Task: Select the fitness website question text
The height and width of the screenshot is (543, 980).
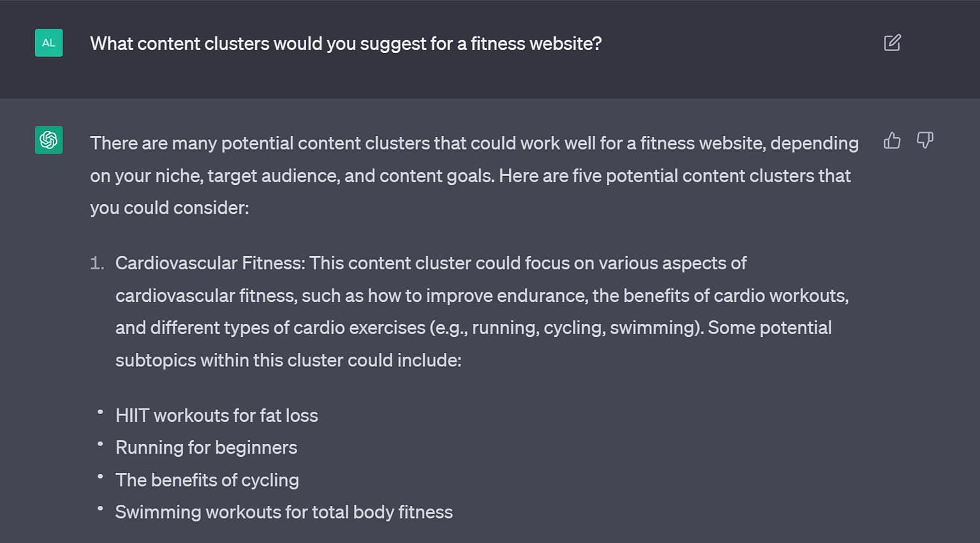Action: 346,43
